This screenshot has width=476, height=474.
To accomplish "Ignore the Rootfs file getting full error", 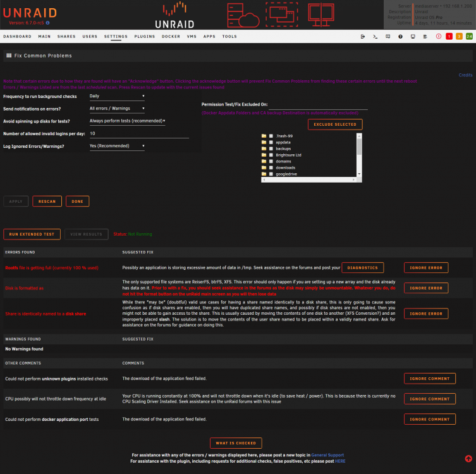I will coord(426,267).
